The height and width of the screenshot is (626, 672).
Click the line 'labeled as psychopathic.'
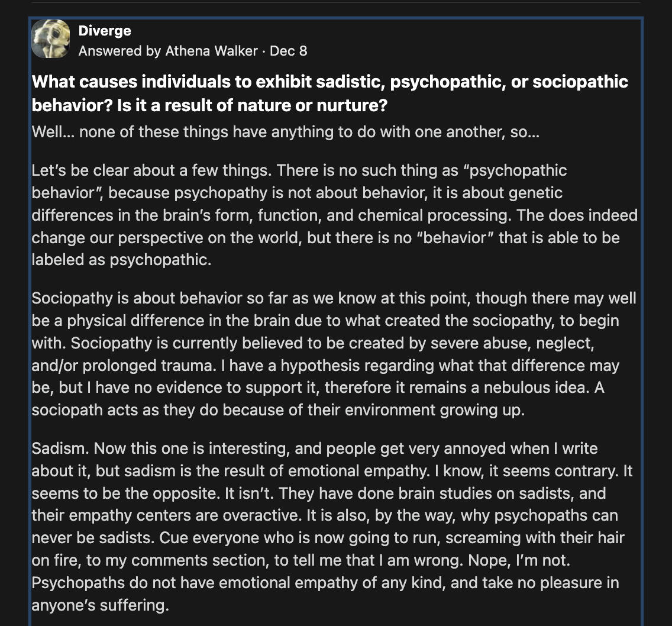[121, 260]
